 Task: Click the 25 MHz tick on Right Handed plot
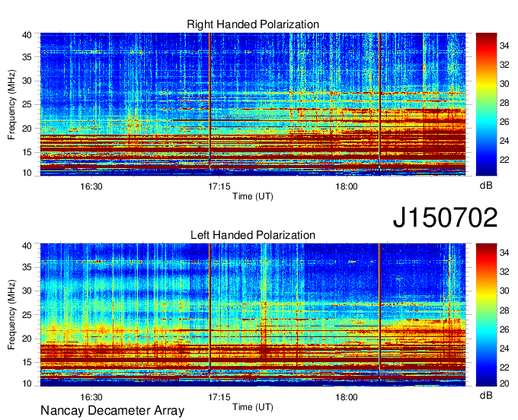pyautogui.click(x=27, y=104)
